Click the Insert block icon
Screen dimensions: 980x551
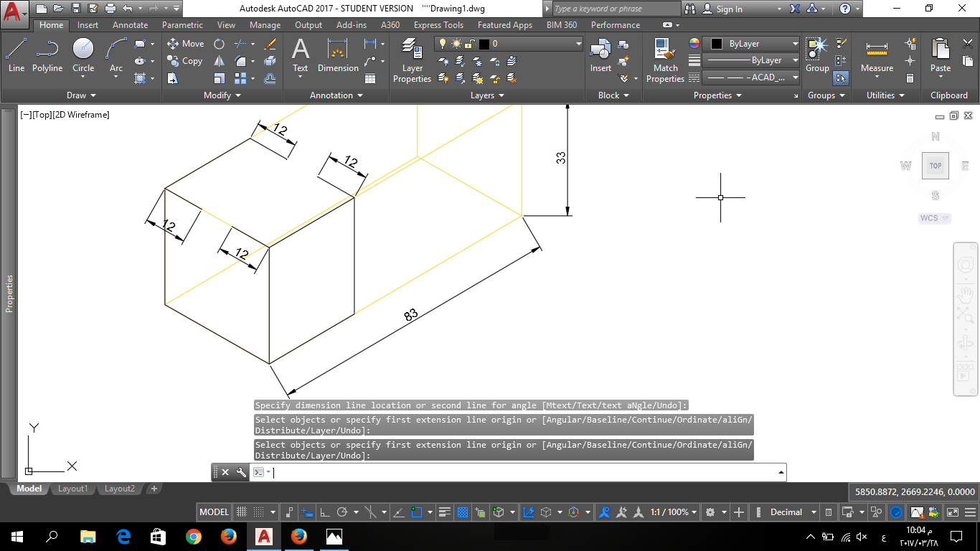click(x=600, y=56)
